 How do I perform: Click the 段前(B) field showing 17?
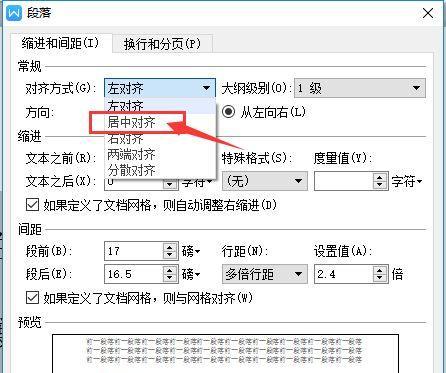pos(133,251)
